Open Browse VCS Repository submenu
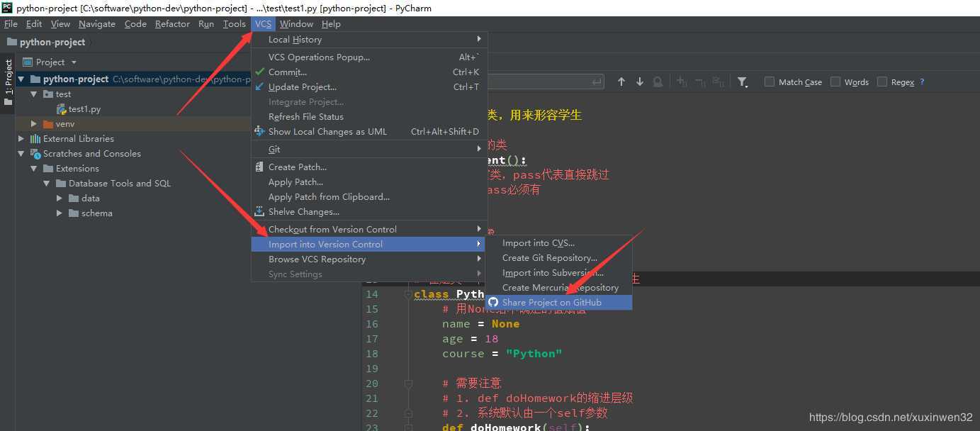Viewport: 980px width, 431px height. point(369,259)
